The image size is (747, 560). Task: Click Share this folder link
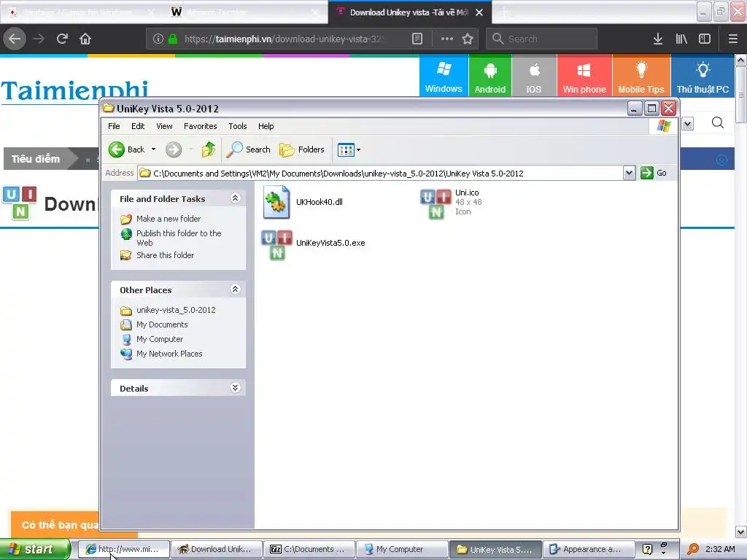166,255
